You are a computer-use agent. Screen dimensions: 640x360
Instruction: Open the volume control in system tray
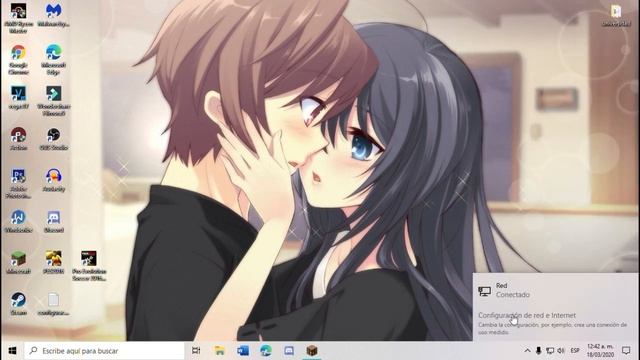point(561,351)
